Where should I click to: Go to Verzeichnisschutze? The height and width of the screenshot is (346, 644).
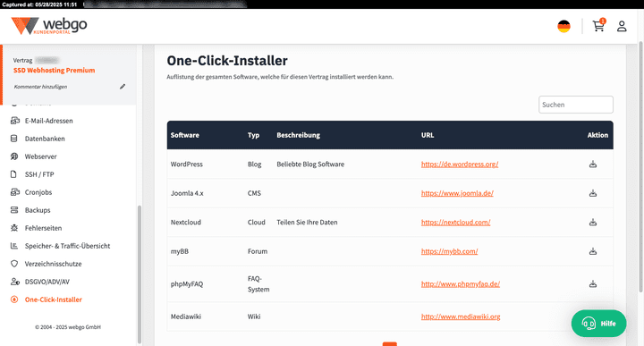pyautogui.click(x=53, y=264)
